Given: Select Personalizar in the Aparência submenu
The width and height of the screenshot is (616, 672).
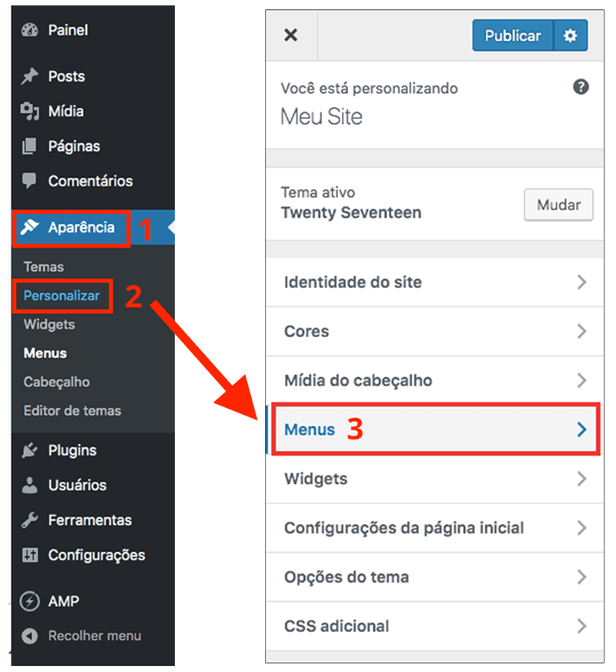Looking at the screenshot, I should coord(62,296).
